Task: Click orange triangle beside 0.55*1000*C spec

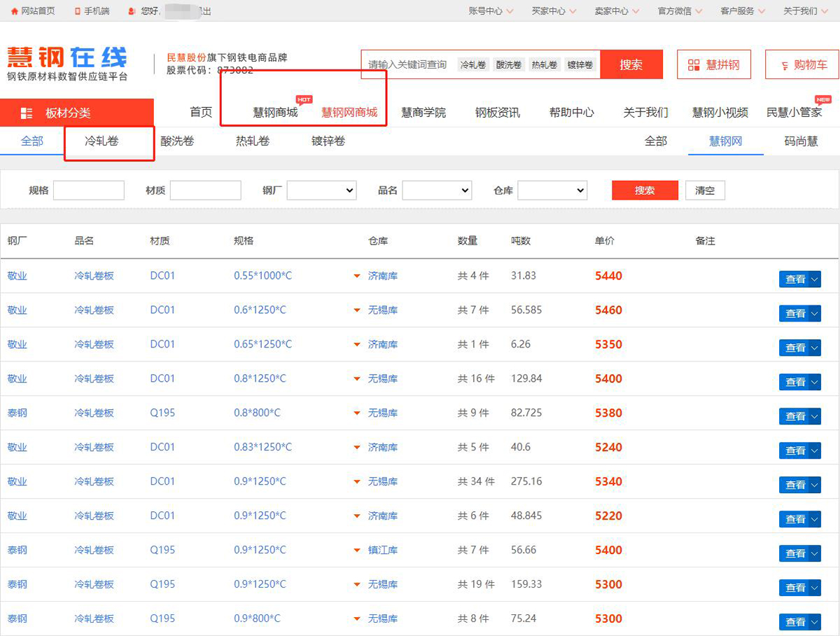Action: pos(357,277)
